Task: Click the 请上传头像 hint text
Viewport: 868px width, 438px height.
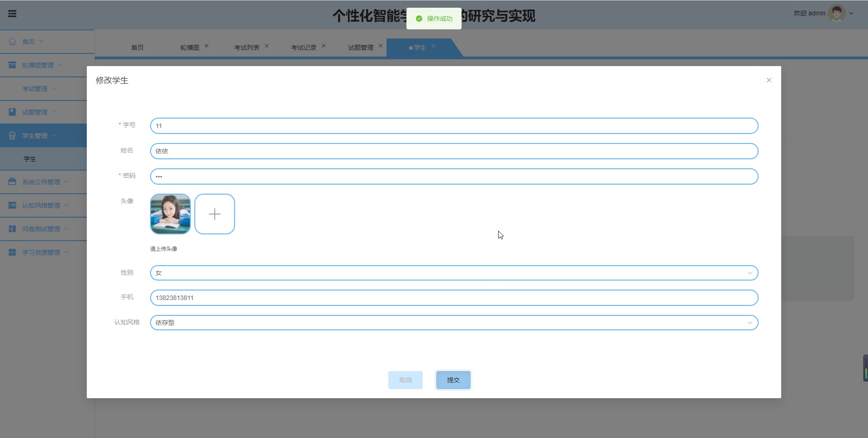Action: [164, 249]
